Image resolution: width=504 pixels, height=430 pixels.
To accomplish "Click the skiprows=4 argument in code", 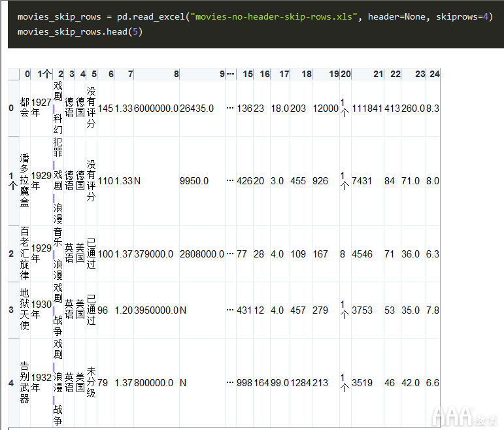I will 462,17.
